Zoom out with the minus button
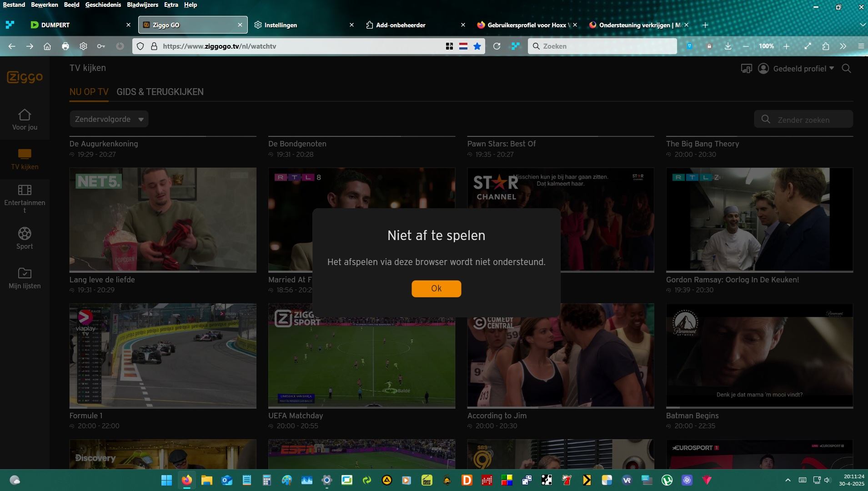 point(746,46)
